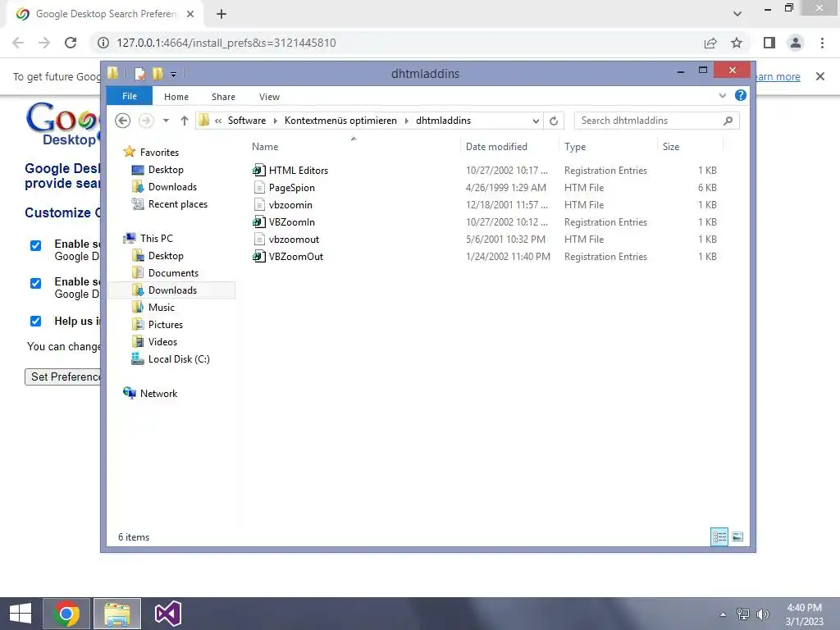
Task: Open the View ribbon tab
Action: coord(269,97)
